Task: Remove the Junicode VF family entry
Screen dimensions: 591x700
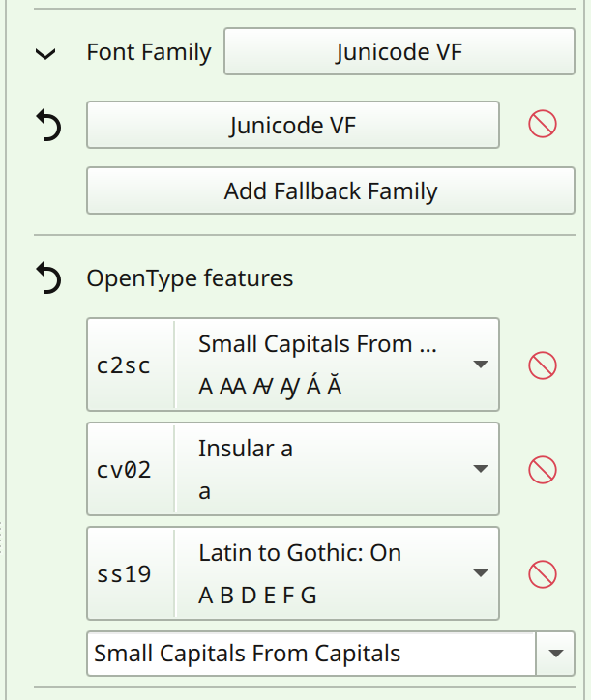Action: [x=543, y=124]
